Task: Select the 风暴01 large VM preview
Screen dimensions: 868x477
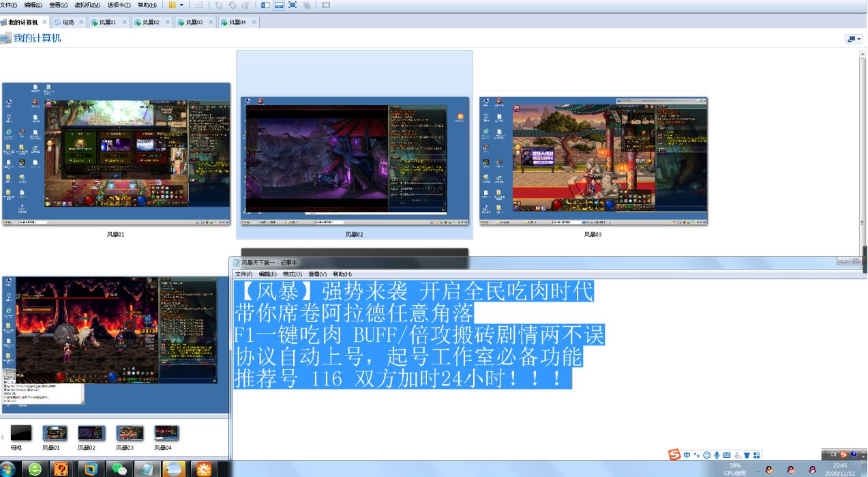Action: point(116,154)
